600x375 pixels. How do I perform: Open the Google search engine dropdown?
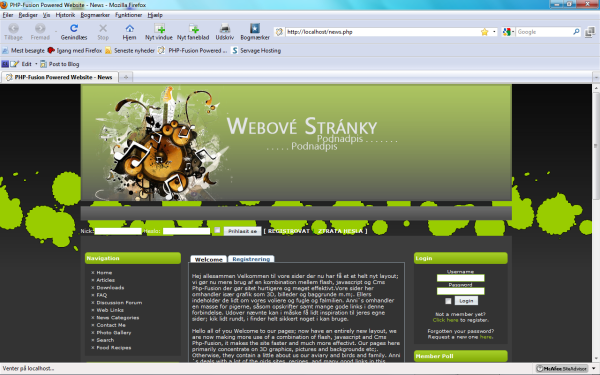coord(509,32)
